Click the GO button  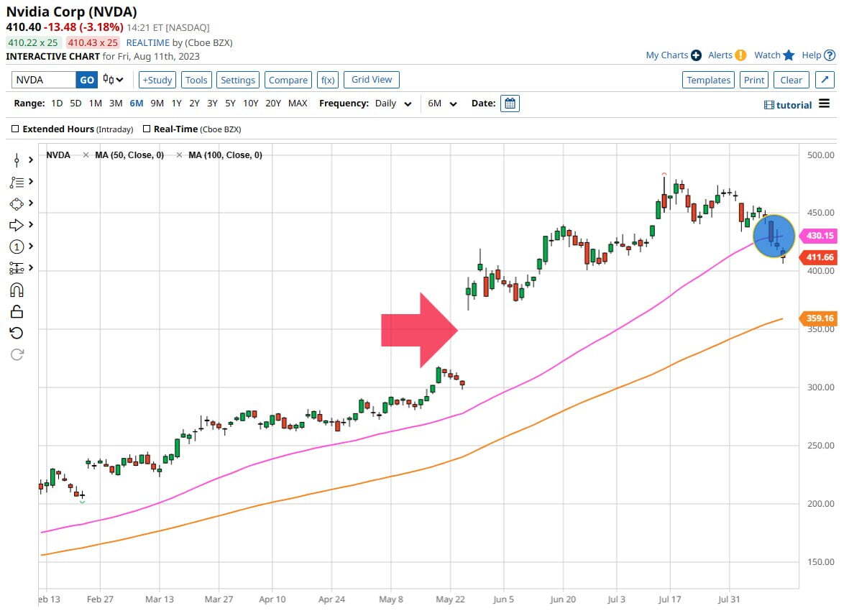coord(87,80)
